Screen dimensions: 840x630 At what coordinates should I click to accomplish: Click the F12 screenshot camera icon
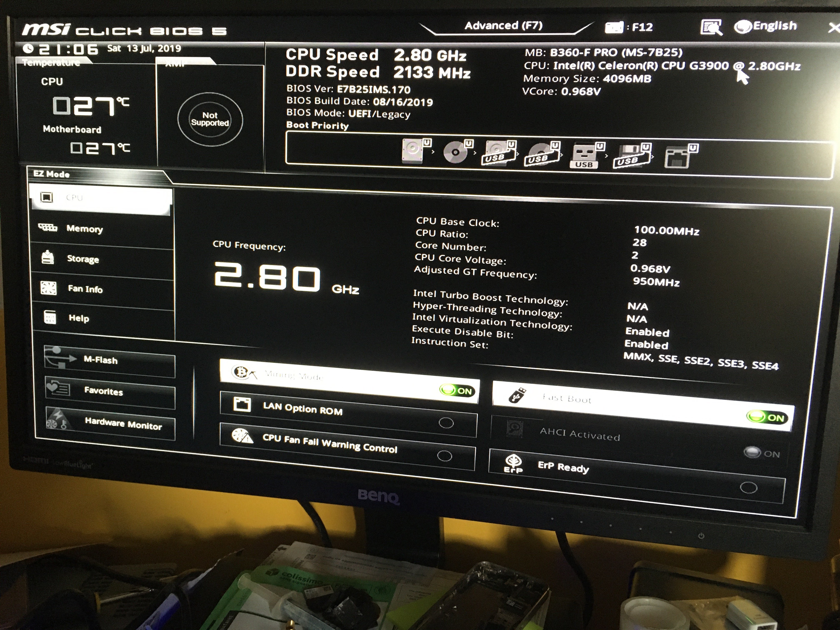click(614, 27)
